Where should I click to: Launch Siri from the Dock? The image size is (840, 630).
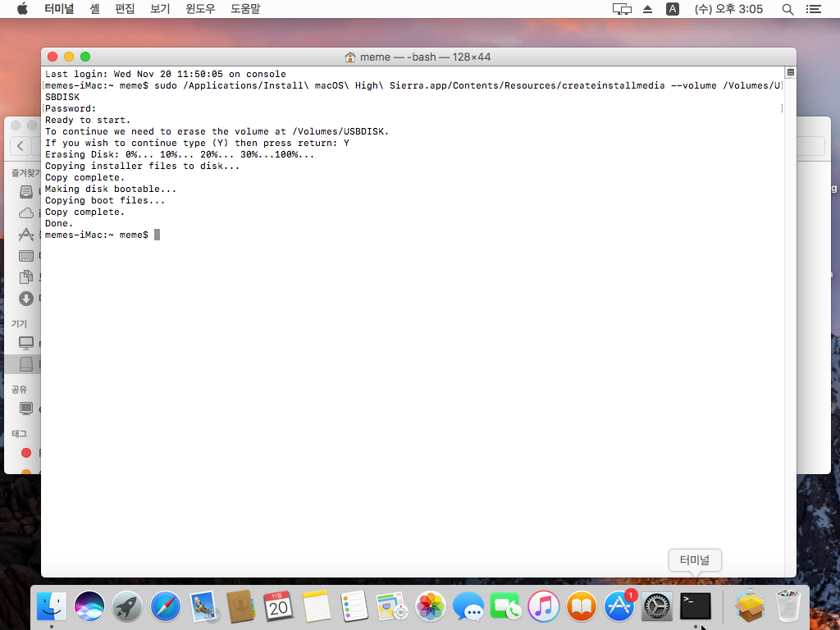(x=89, y=606)
